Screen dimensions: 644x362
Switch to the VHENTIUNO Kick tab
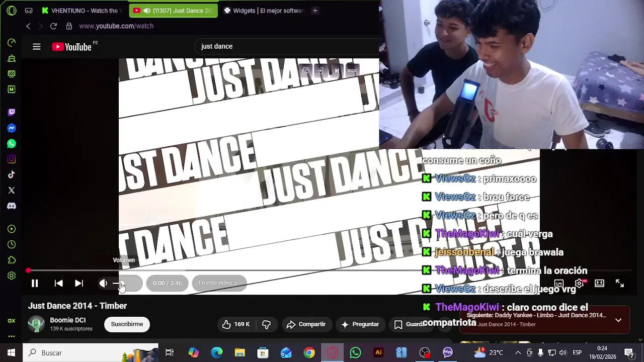tap(83, 11)
